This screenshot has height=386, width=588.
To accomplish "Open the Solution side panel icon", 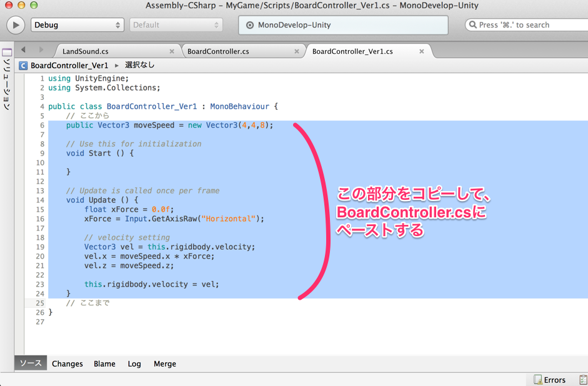I will click(x=7, y=52).
